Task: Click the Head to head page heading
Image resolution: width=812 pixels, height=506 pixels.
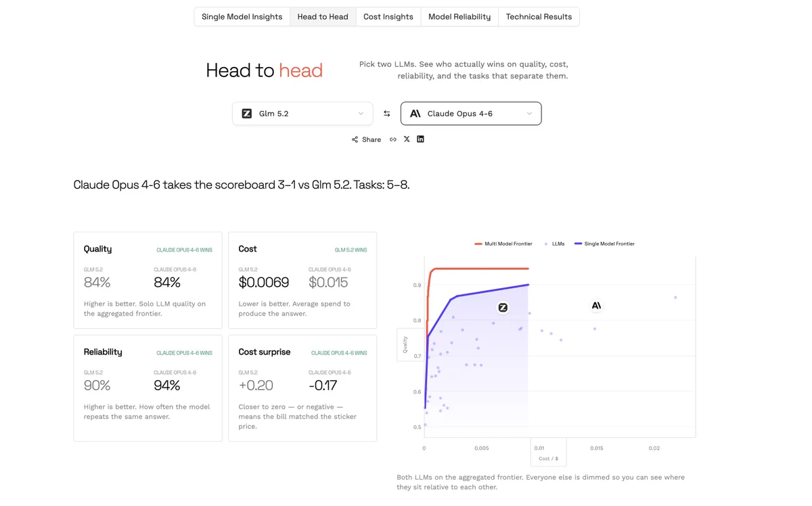Action: pyautogui.click(x=264, y=70)
